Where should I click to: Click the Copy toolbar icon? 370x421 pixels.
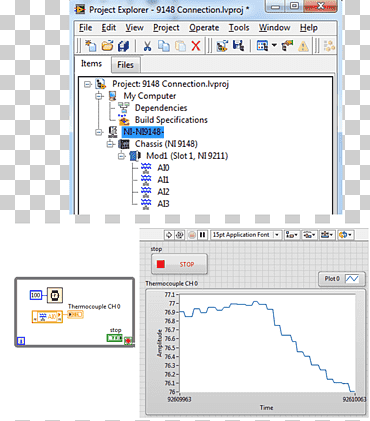[164, 46]
